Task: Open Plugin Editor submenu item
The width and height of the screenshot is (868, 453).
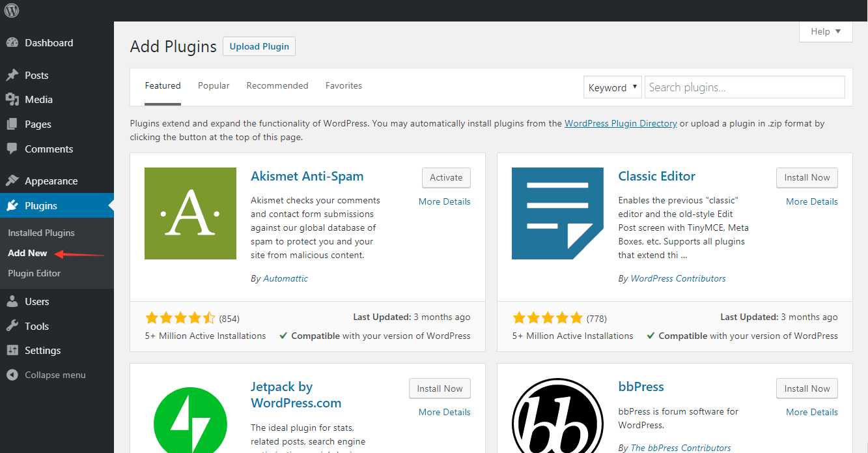Action: [x=34, y=273]
